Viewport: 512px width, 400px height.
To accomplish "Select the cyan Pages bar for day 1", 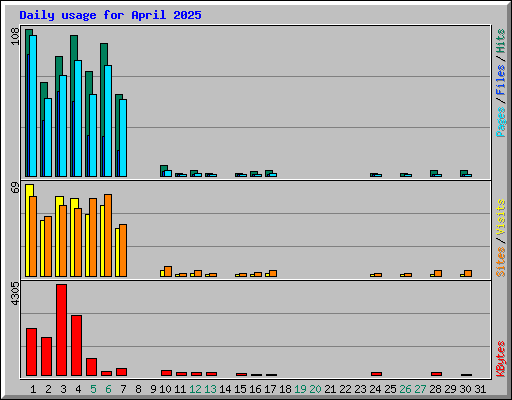I will coord(33,106).
